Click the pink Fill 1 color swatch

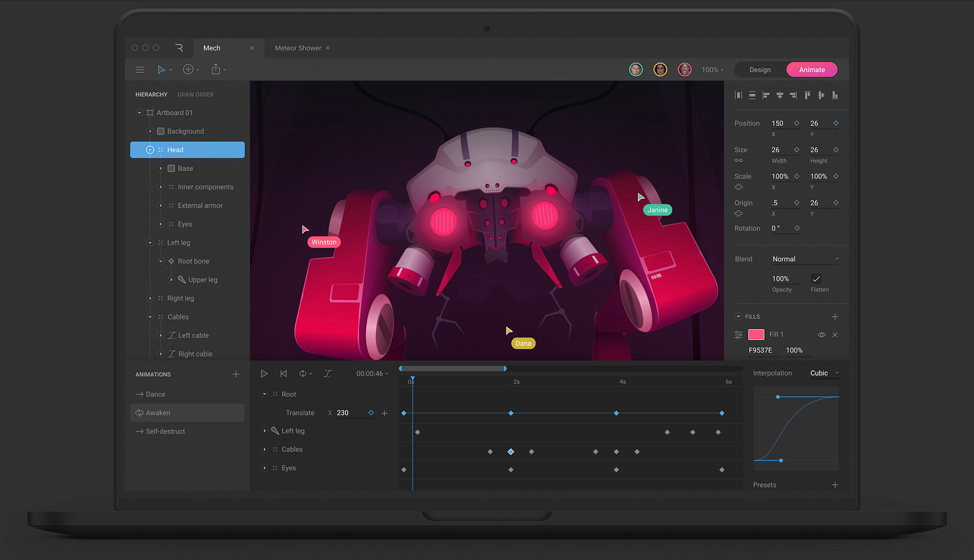[x=756, y=335]
